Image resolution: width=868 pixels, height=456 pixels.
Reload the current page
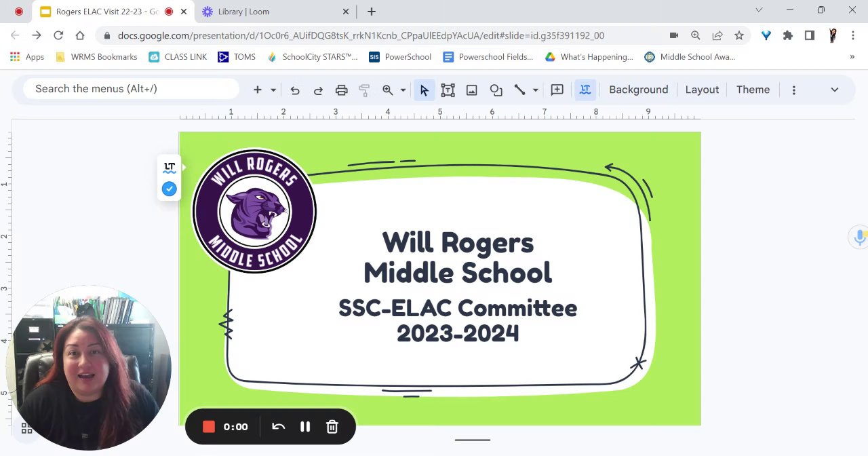pos(58,35)
